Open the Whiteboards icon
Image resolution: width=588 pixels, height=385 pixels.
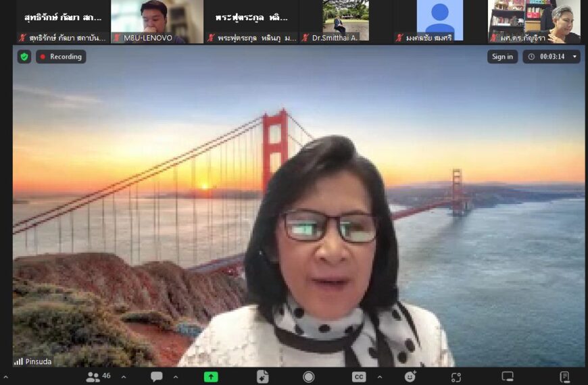(507, 377)
